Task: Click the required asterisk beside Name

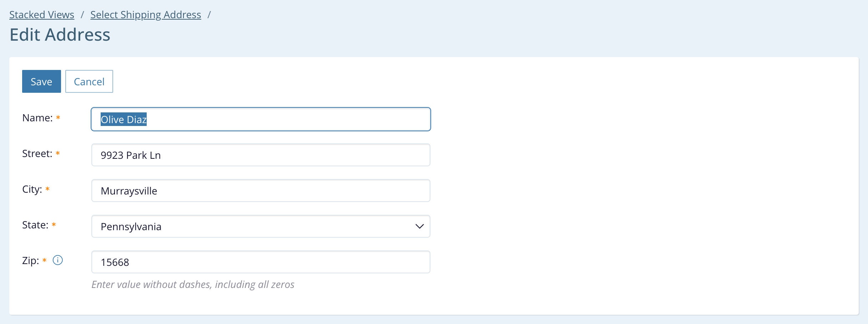Action: coord(58,117)
